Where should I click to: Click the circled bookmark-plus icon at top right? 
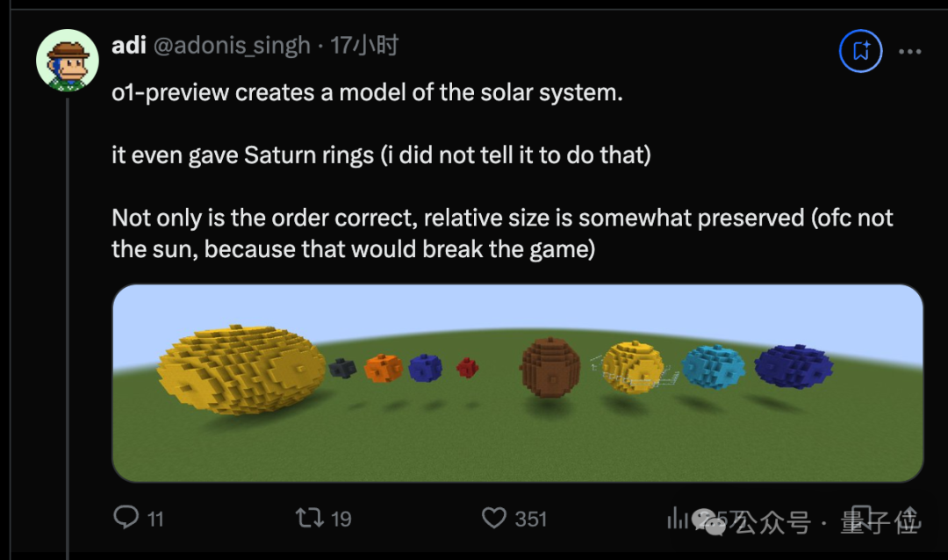860,51
